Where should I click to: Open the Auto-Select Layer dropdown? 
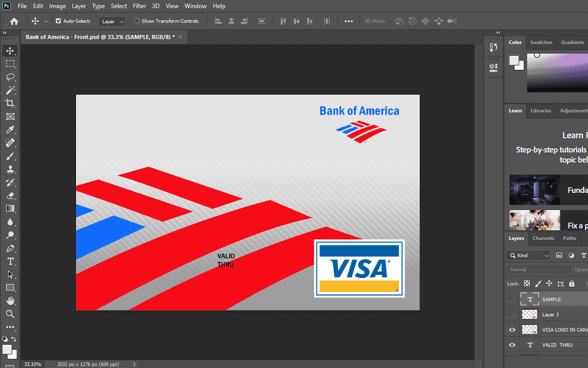(x=111, y=21)
